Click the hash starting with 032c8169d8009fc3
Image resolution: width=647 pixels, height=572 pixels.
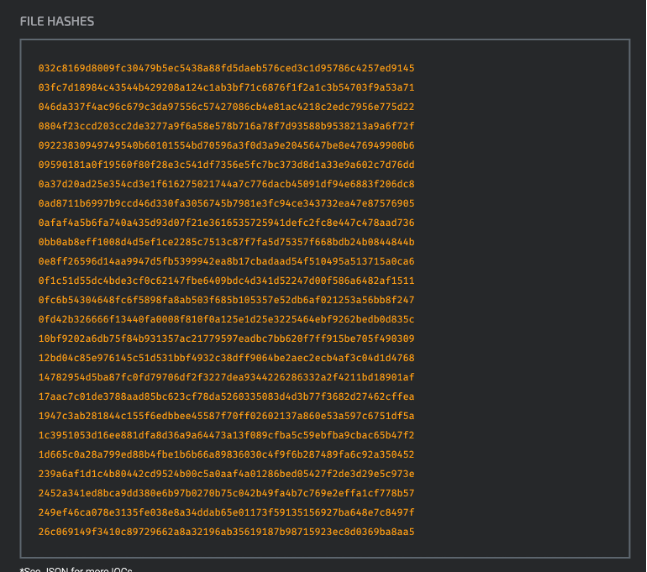[226, 68]
